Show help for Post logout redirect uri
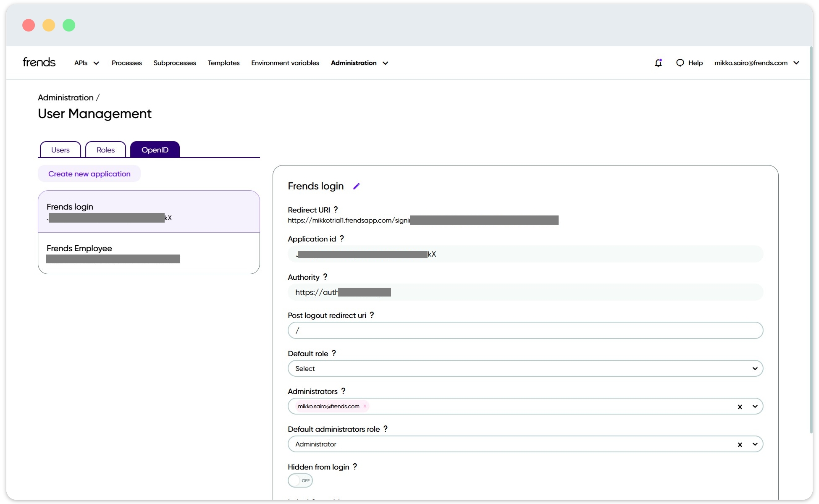Image resolution: width=819 pixels, height=504 pixels. click(x=373, y=315)
